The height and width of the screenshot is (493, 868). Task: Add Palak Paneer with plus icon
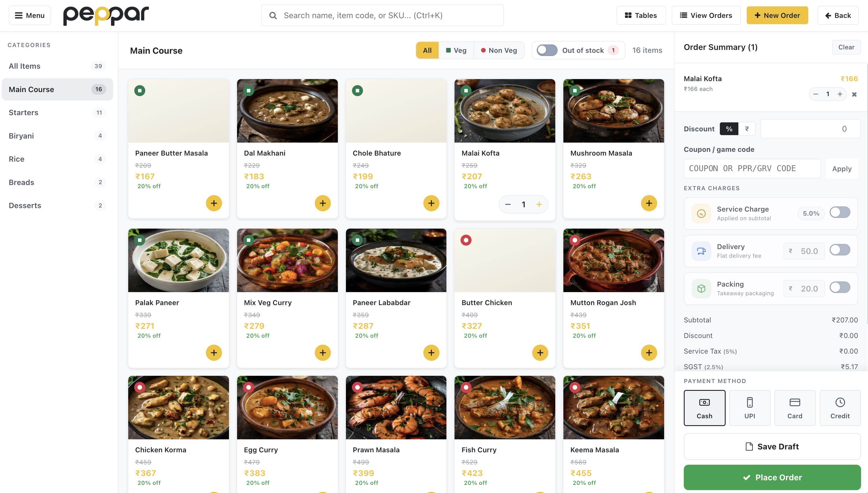tap(214, 353)
